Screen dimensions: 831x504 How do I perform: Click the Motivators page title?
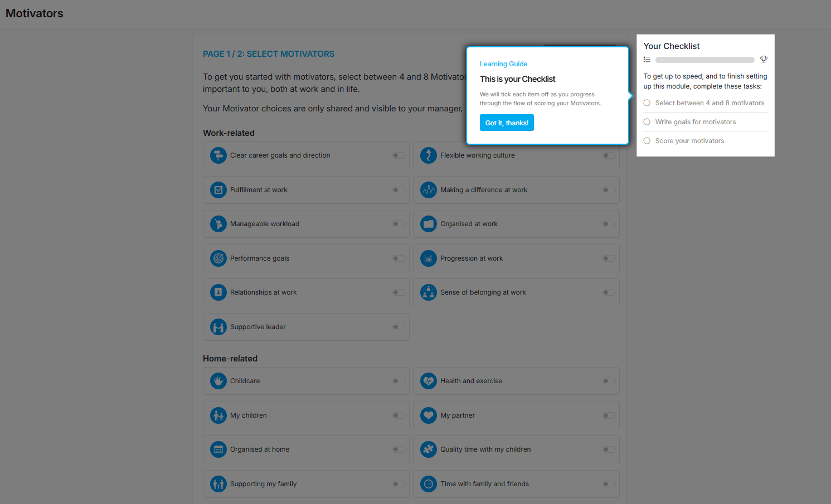(35, 13)
